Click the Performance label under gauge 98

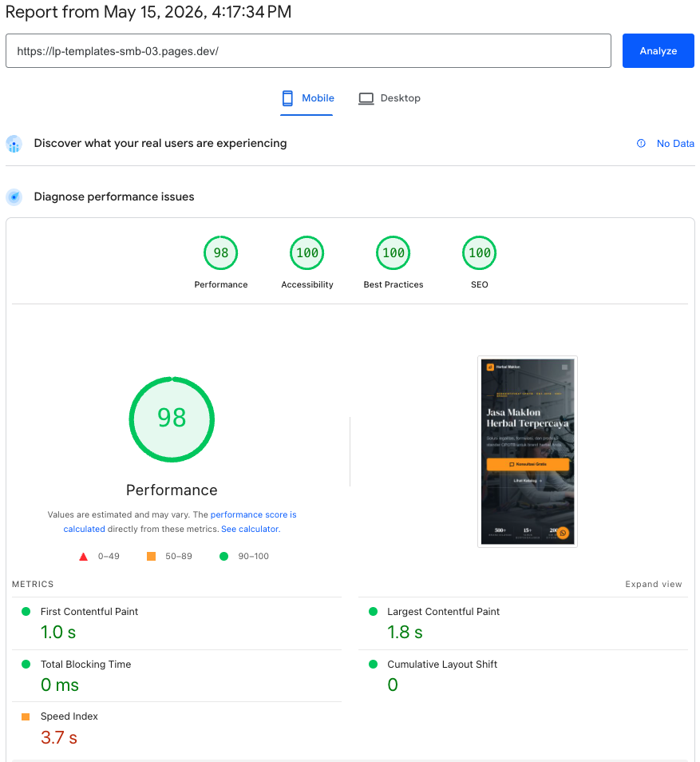(221, 285)
